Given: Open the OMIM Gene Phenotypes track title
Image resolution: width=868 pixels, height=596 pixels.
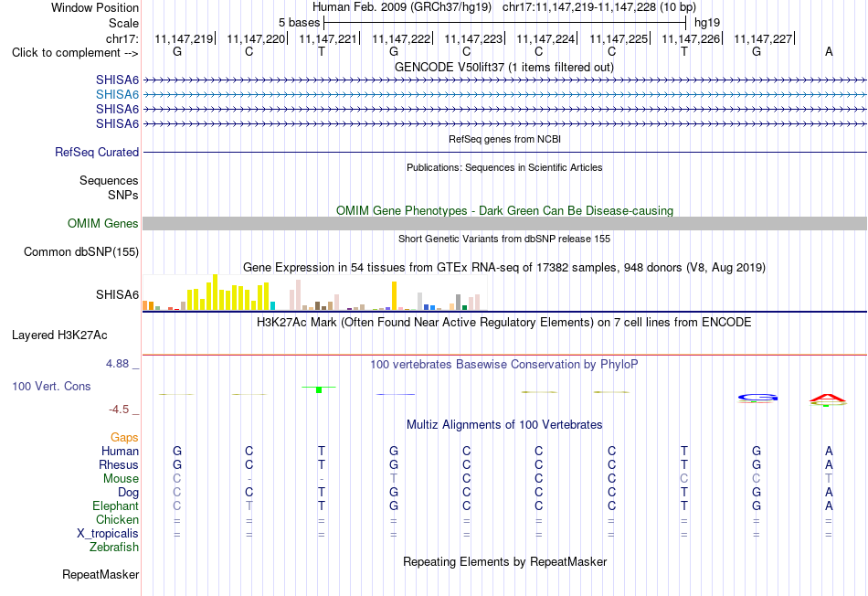Looking at the screenshot, I should pos(504,211).
